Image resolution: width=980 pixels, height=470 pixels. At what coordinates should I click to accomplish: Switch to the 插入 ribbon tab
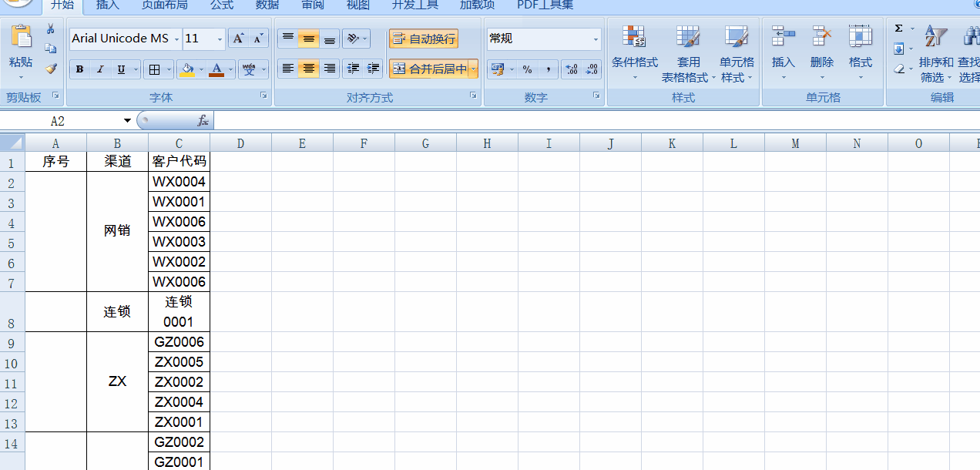click(106, 5)
